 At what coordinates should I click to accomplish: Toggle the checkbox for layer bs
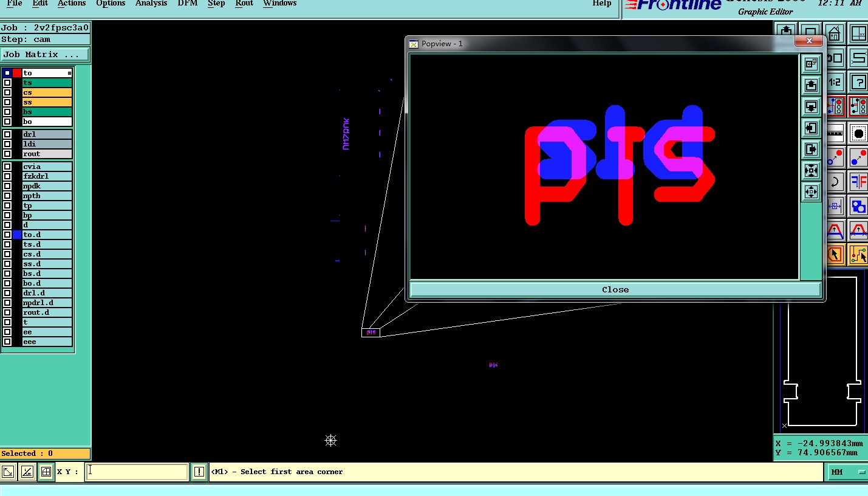[x=7, y=112]
